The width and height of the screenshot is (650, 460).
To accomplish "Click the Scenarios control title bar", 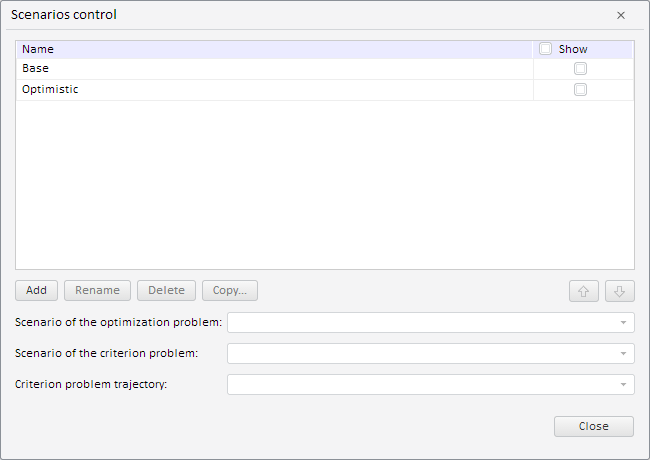I will 300,15.
